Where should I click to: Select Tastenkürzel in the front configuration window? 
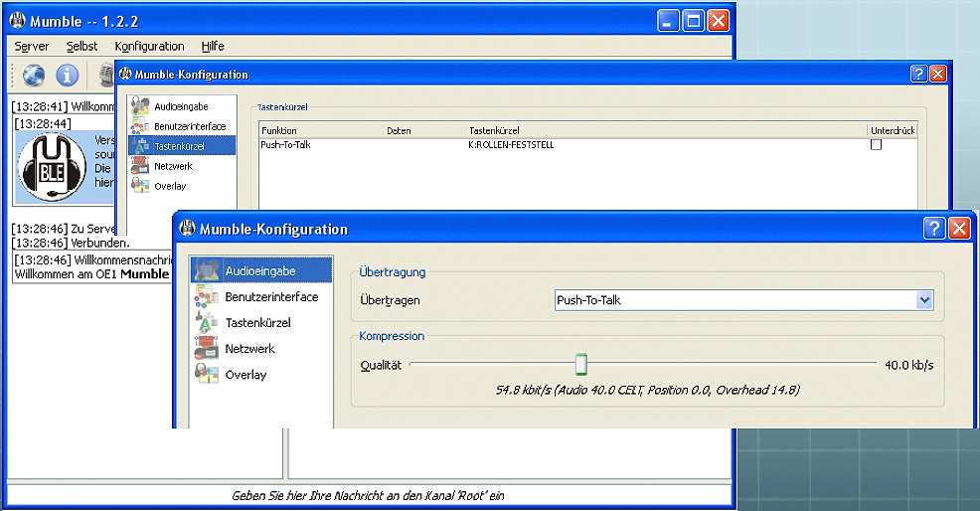tap(261, 323)
